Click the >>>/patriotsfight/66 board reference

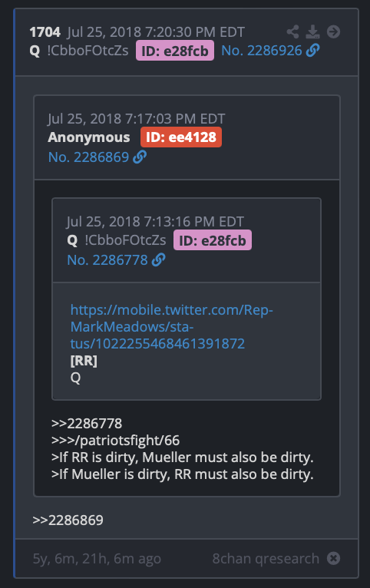pos(115,441)
